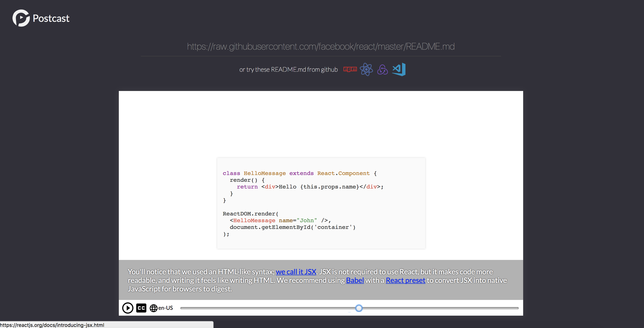Click the README URL input field

(321, 47)
